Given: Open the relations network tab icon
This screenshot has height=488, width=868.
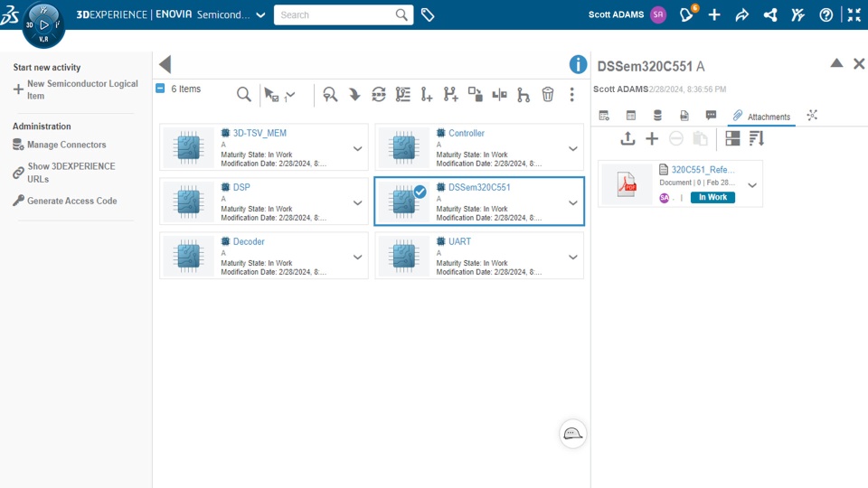Looking at the screenshot, I should click(x=812, y=115).
